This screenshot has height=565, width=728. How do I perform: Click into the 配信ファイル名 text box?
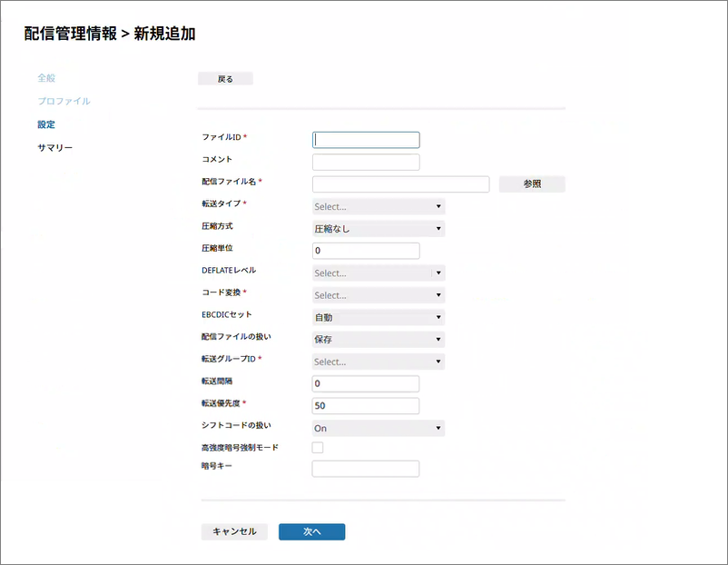pyautogui.click(x=400, y=184)
